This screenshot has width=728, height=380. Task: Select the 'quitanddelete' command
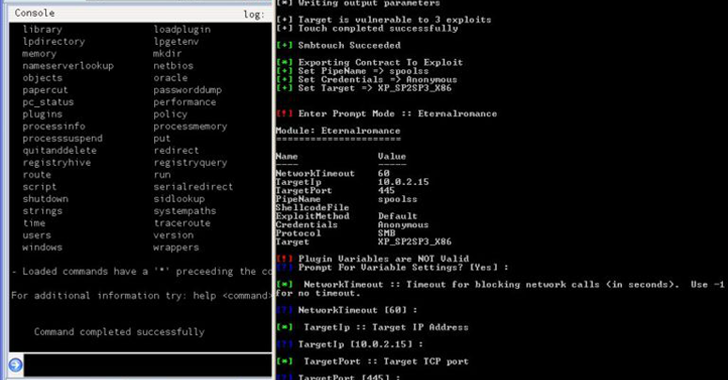point(60,151)
